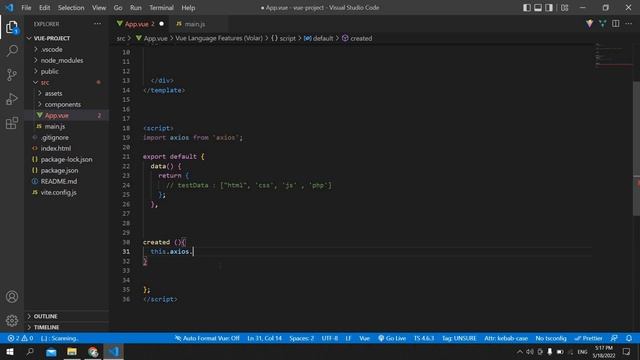Click No tsconfig status item
The height and width of the screenshot is (360, 640).
pyautogui.click(x=551, y=338)
